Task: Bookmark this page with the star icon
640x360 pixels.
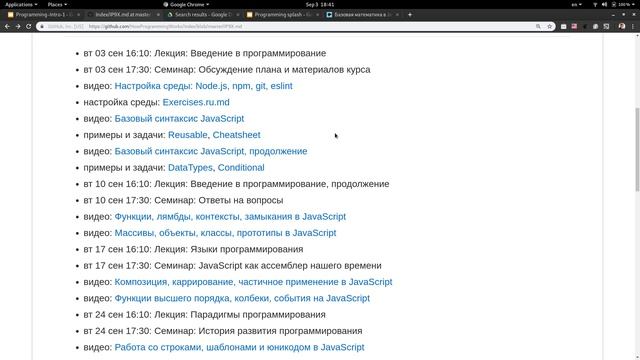Action: tap(549, 26)
